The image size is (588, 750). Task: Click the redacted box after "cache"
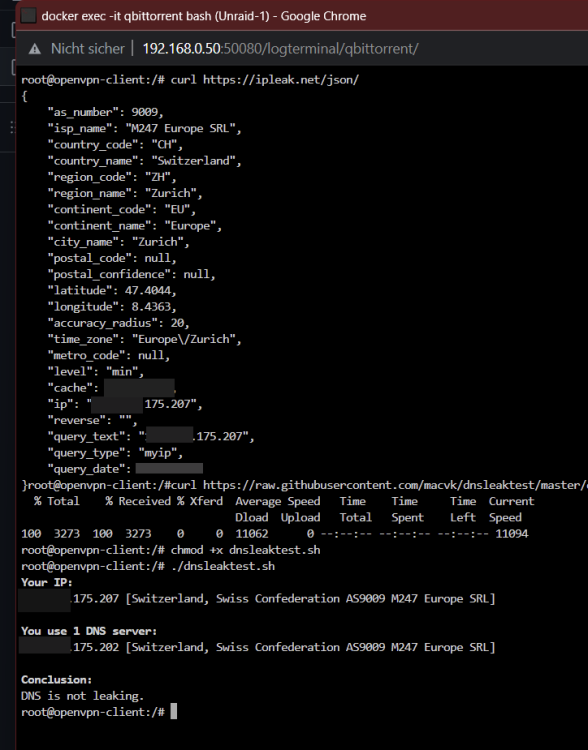[x=139, y=387]
